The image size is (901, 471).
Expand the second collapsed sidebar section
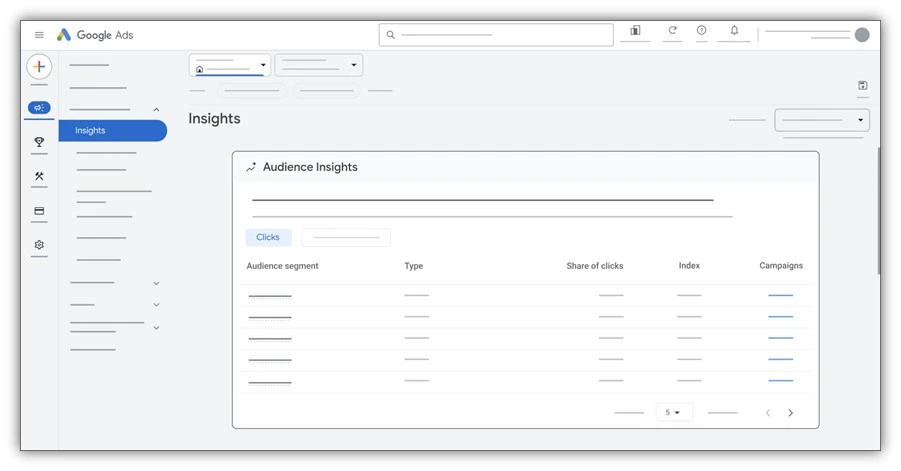click(x=156, y=304)
